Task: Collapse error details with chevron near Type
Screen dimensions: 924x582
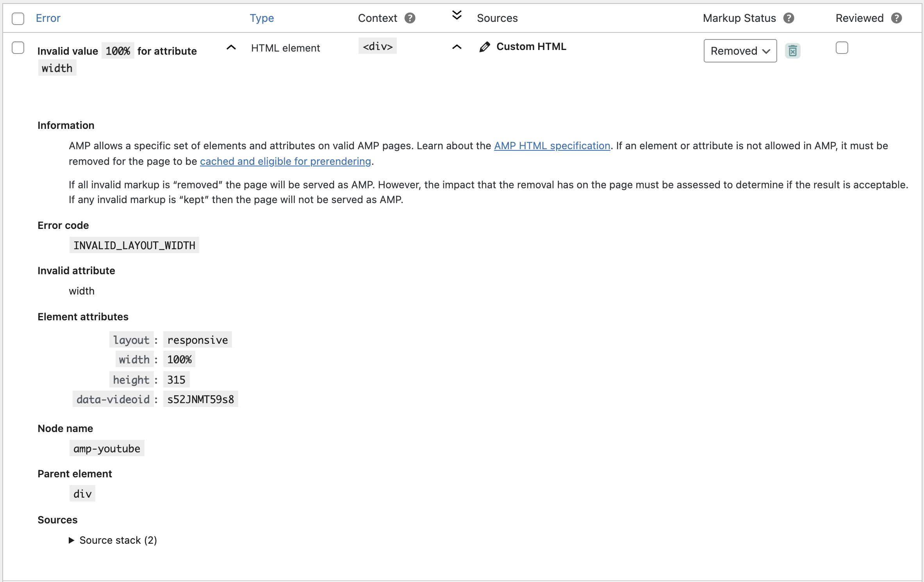Action: pyautogui.click(x=231, y=48)
